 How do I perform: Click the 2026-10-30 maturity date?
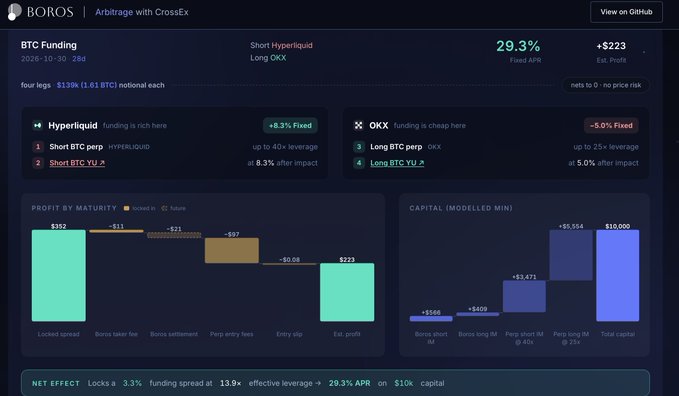(44, 59)
